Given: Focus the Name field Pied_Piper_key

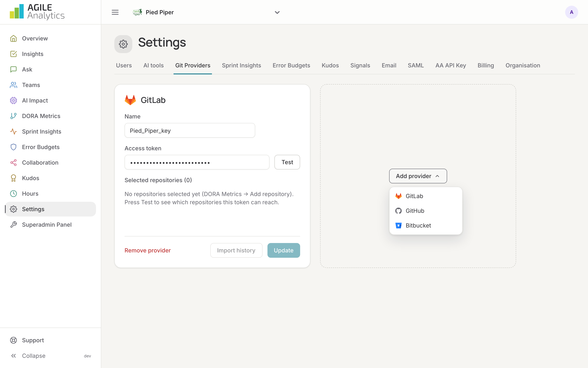Looking at the screenshot, I should point(190,130).
